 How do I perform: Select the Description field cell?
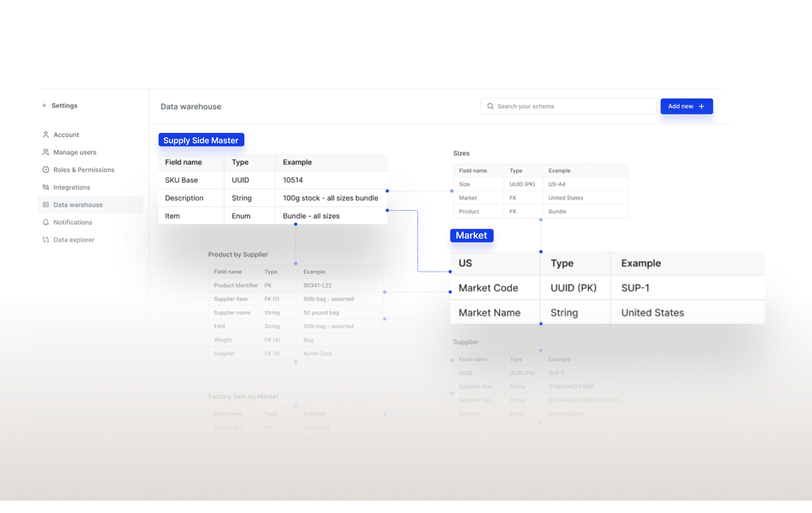191,198
